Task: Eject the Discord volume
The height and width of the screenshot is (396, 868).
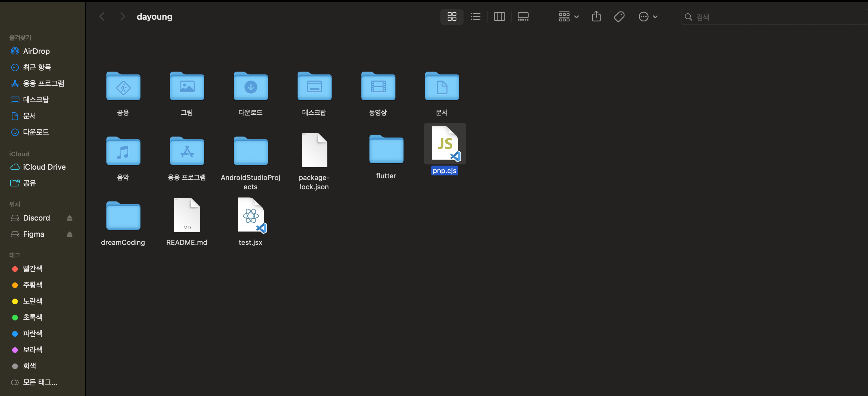Action: point(70,218)
